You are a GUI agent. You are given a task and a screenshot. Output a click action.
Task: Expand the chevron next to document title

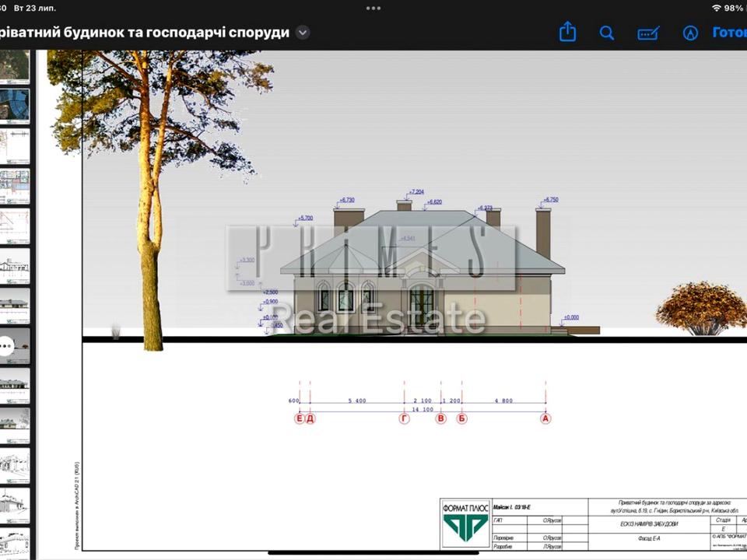[x=303, y=33]
